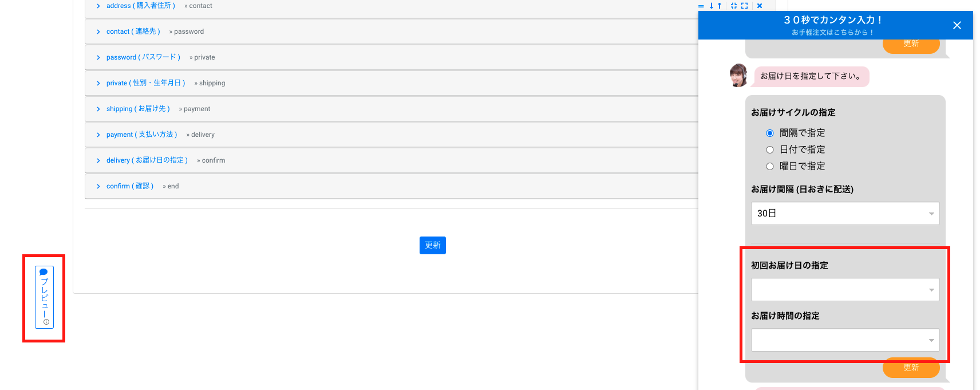Click the up arrow icon in widget toolbar
The width and height of the screenshot is (980, 390).
click(720, 6)
